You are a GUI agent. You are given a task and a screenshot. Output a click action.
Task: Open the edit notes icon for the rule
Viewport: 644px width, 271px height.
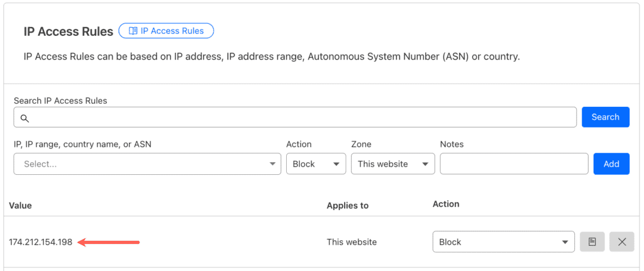592,242
